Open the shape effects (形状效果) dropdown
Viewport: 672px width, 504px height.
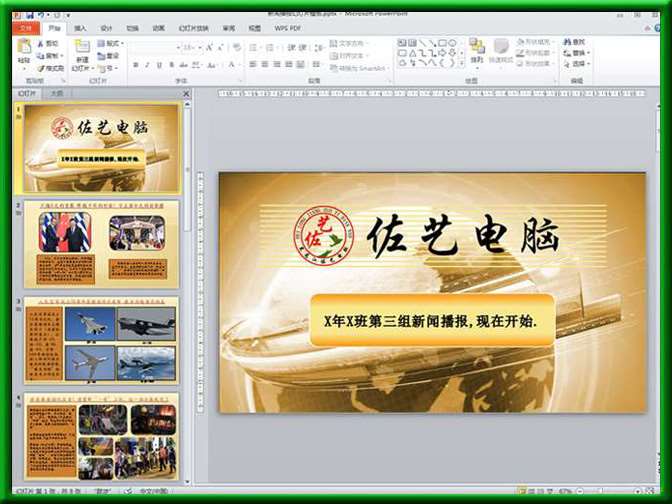(x=534, y=63)
